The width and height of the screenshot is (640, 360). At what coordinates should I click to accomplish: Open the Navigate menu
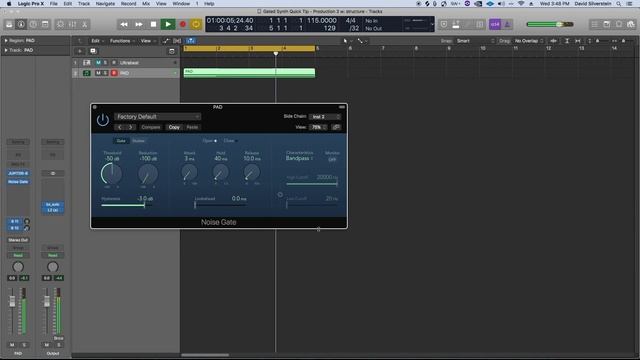click(105, 4)
